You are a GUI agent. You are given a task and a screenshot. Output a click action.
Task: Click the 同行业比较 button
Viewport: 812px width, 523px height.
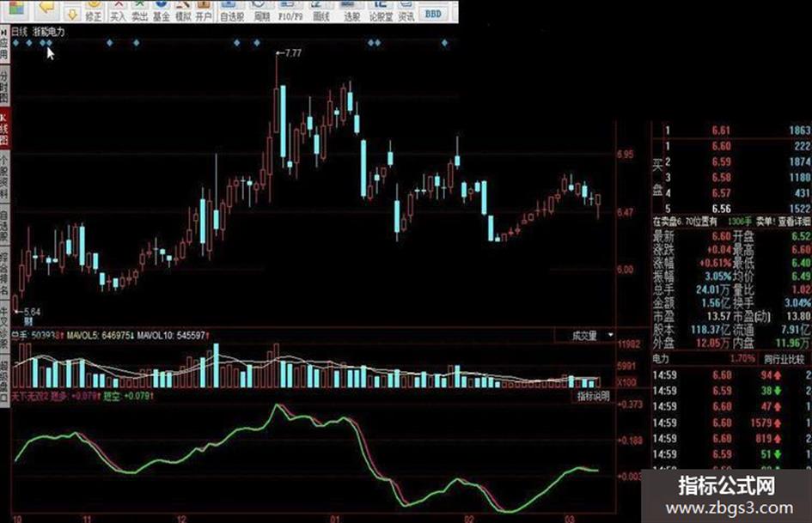pyautogui.click(x=784, y=359)
